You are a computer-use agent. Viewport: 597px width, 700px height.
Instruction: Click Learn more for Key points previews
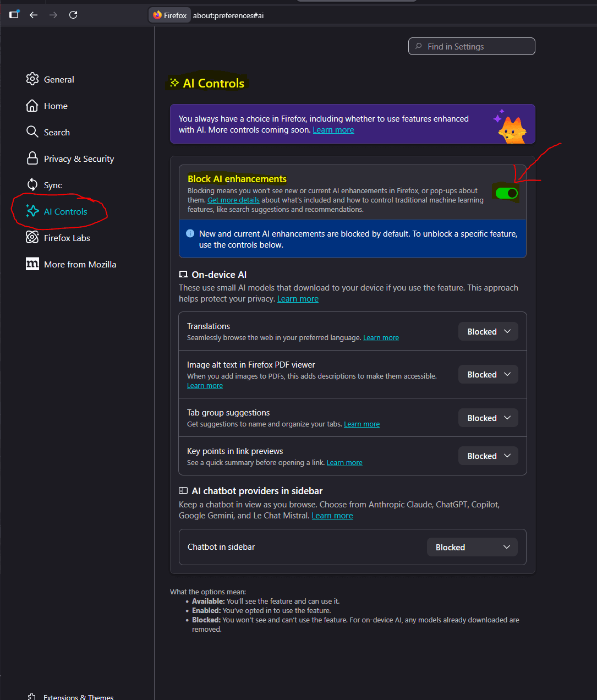[x=344, y=463]
